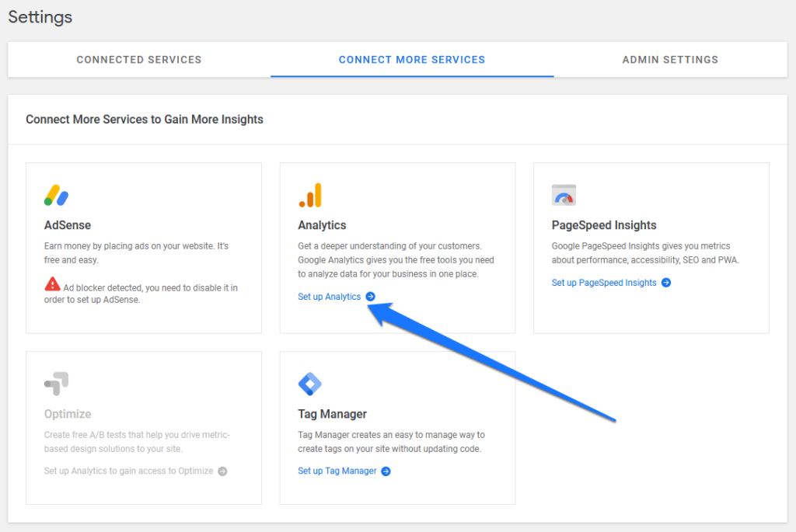This screenshot has height=532, width=796.
Task: Click the AdSense card heading
Action: coord(68,225)
